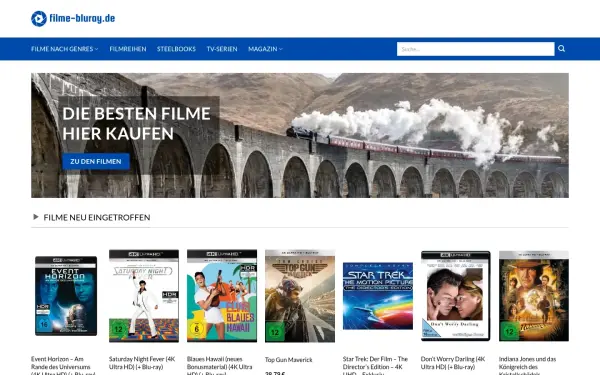Follow the Top Gun Maverick title link
Viewport: 600px width, 375px height.
pyautogui.click(x=289, y=360)
